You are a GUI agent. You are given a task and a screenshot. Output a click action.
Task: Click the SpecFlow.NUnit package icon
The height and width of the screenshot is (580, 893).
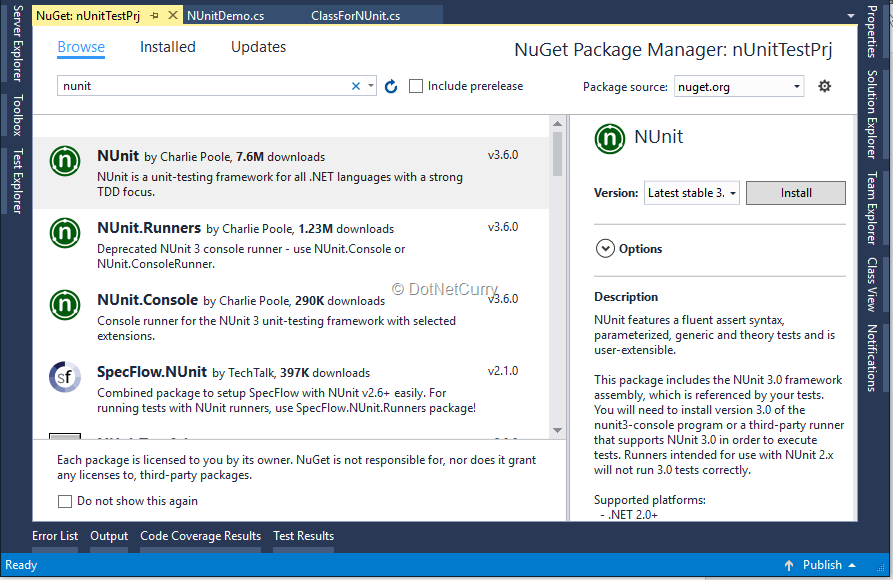coord(65,377)
